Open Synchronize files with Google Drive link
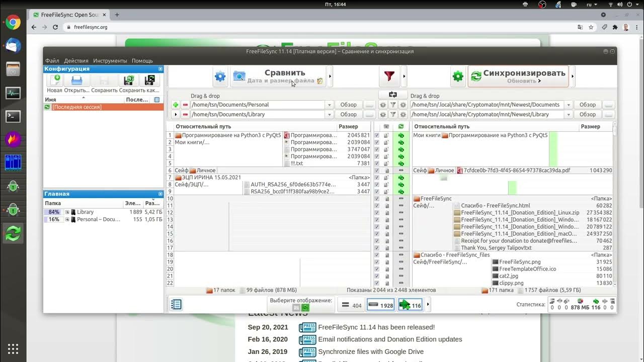 point(371,351)
